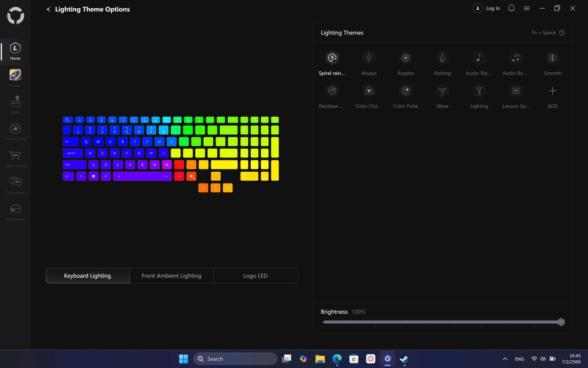Switch to Front Ambient Lighting tab

tap(172, 276)
